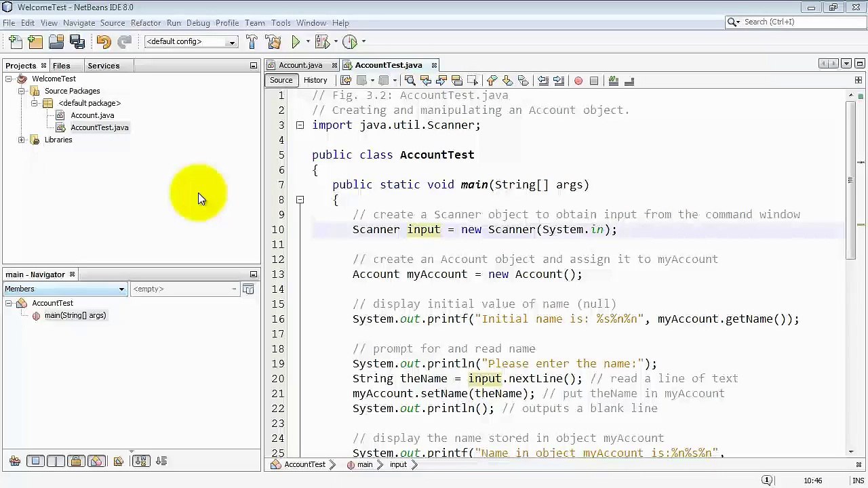868x488 pixels.
Task: Open the Navigate menu
Action: [x=79, y=23]
